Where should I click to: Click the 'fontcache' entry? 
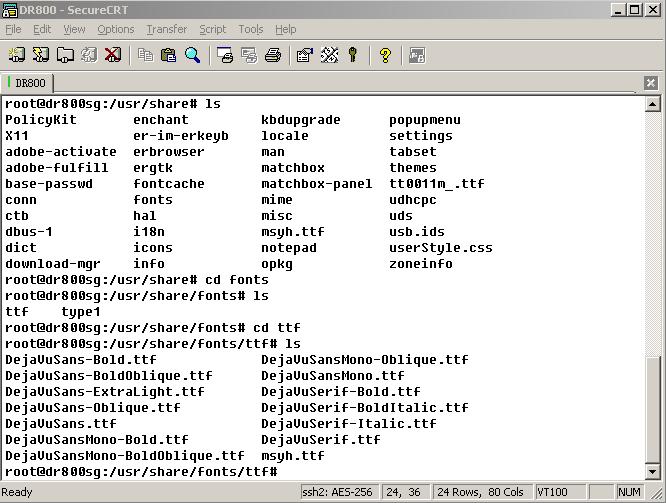coord(169,184)
